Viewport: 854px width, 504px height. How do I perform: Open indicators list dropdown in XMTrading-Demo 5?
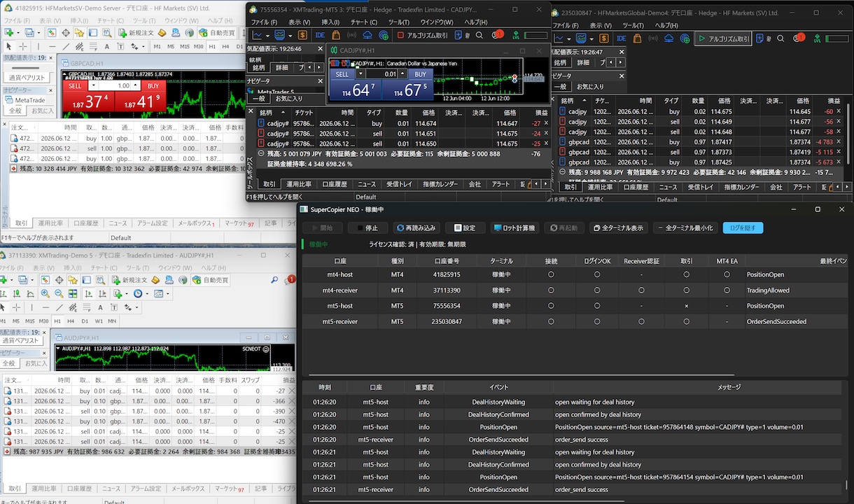point(126,293)
